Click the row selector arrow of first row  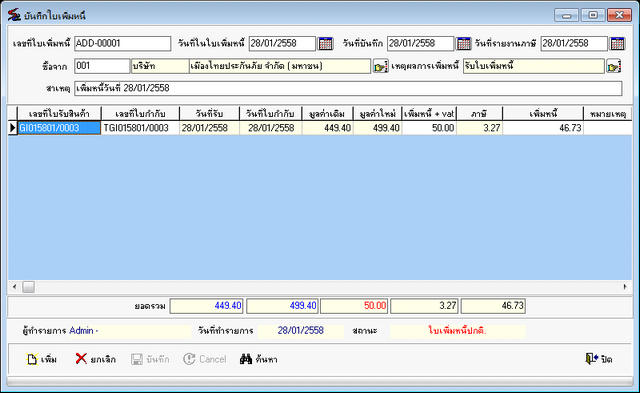click(13, 128)
